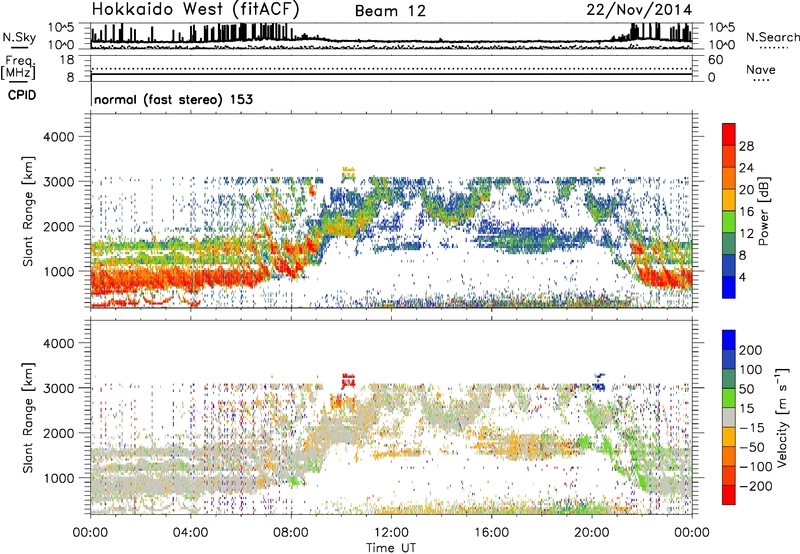Click the red velocity patch near 3000 km after 10:00
The image size is (800, 554).
click(x=348, y=381)
